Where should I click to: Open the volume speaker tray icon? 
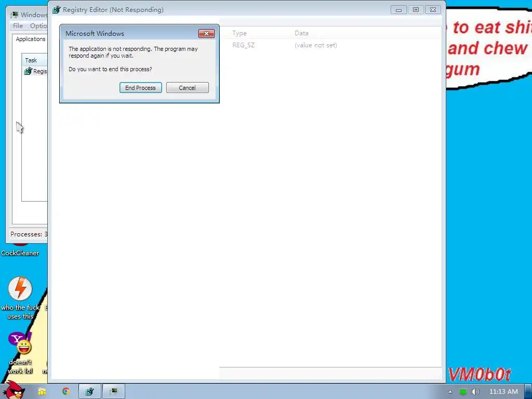(x=475, y=392)
